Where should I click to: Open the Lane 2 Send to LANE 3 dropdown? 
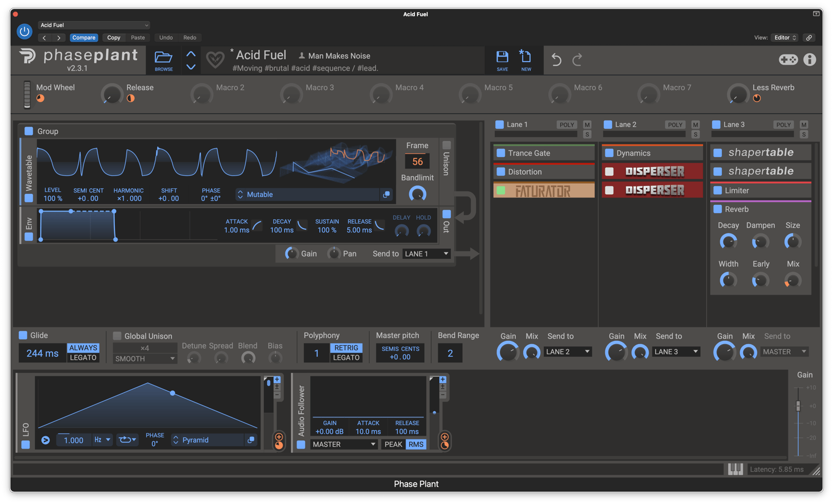click(x=676, y=351)
